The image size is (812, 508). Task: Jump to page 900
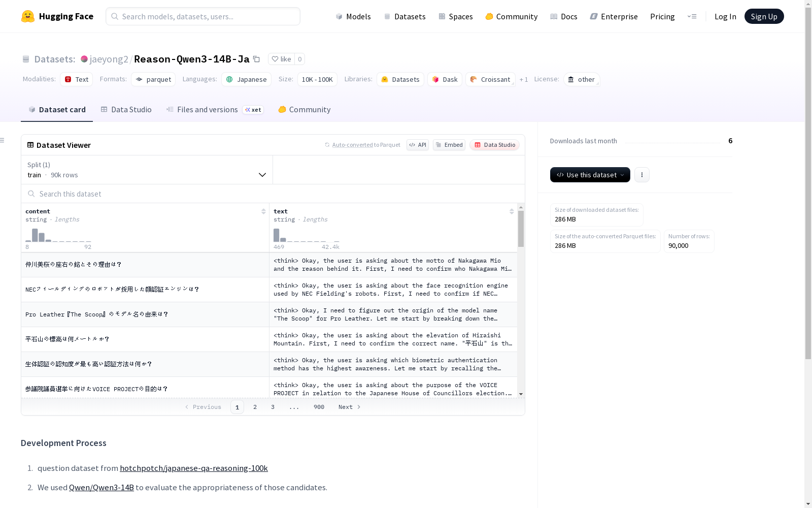(319, 407)
